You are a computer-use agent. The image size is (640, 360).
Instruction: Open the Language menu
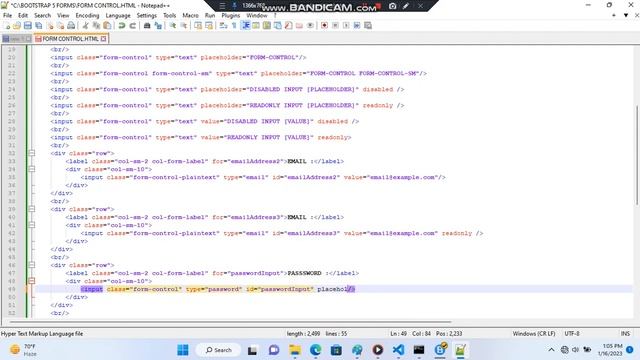118,16
